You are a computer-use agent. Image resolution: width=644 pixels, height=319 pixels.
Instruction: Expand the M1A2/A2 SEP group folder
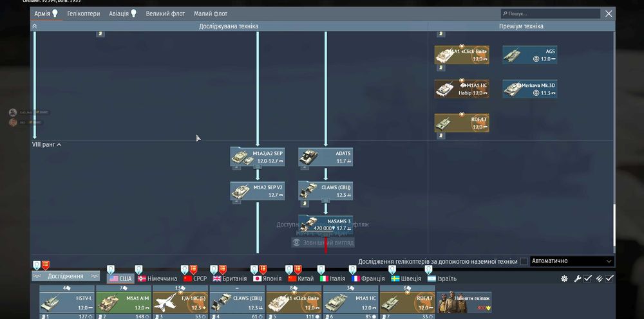pyautogui.click(x=258, y=167)
